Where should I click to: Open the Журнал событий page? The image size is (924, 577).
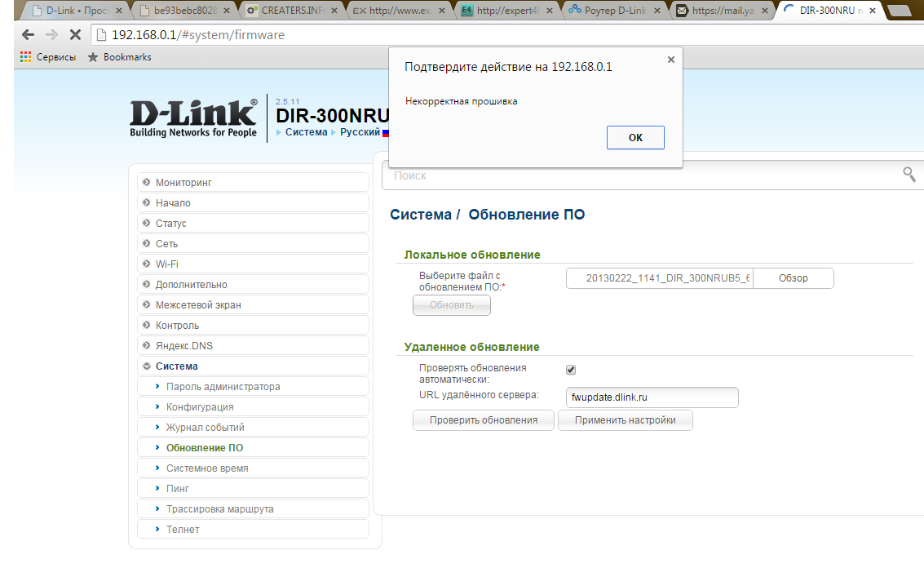tap(253, 427)
